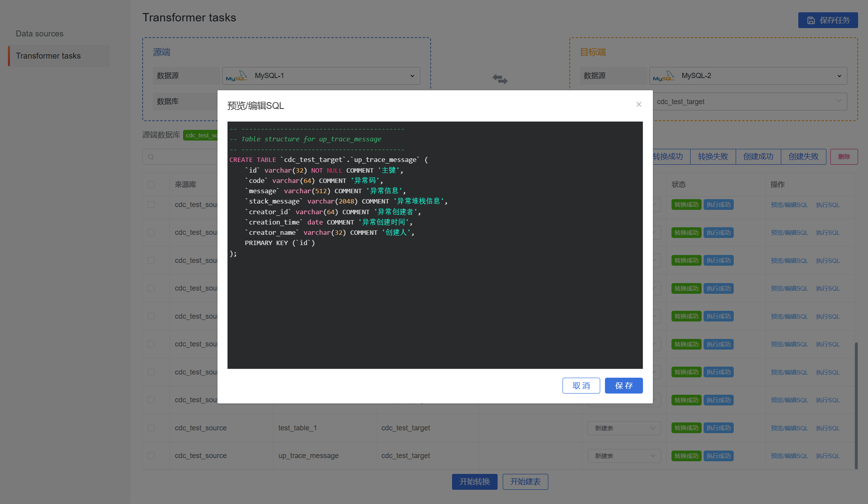Open Data sources in the sidebar

pos(40,34)
